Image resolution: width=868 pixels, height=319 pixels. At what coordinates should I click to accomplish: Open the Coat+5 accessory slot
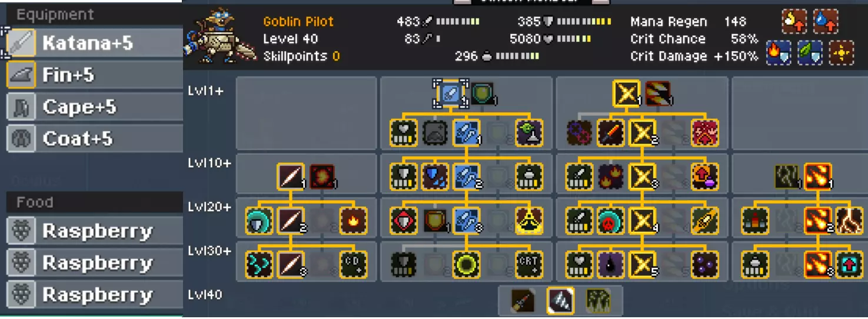pos(94,138)
